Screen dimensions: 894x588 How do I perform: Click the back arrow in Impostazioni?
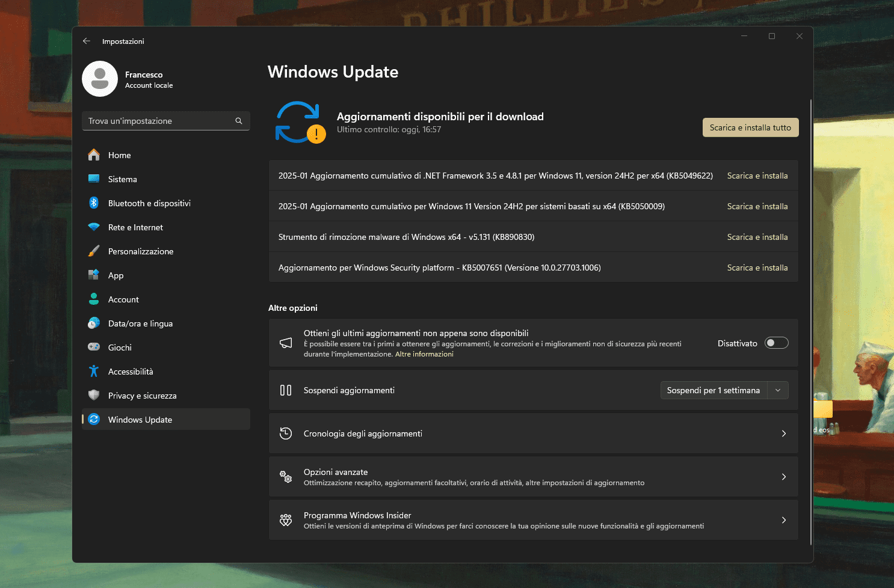pyautogui.click(x=87, y=41)
